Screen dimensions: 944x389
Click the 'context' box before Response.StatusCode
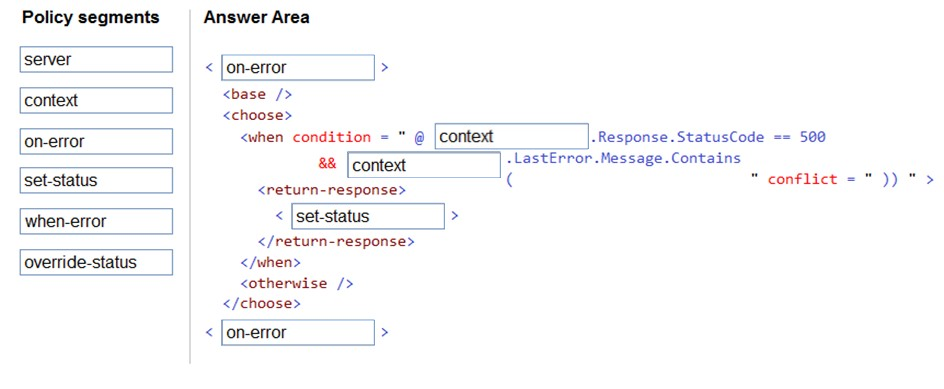(x=511, y=136)
